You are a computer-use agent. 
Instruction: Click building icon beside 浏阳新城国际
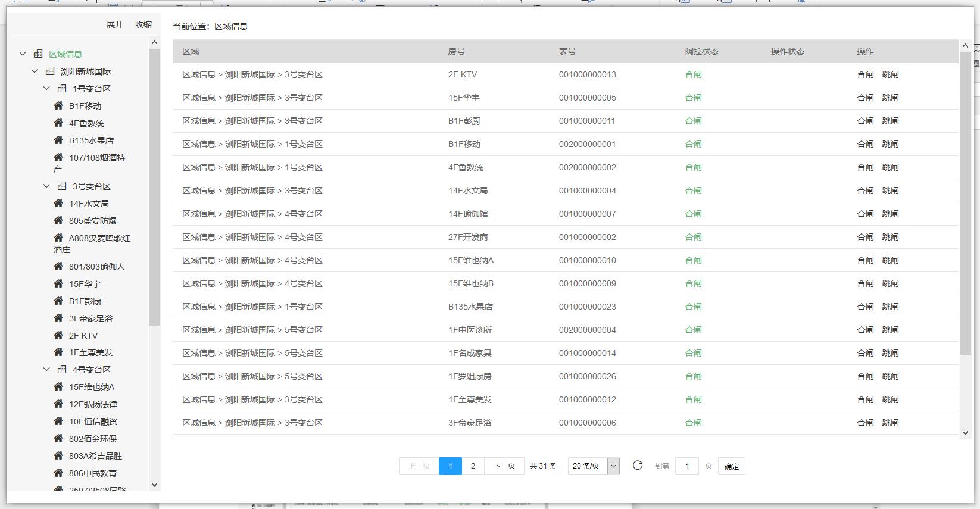click(50, 71)
